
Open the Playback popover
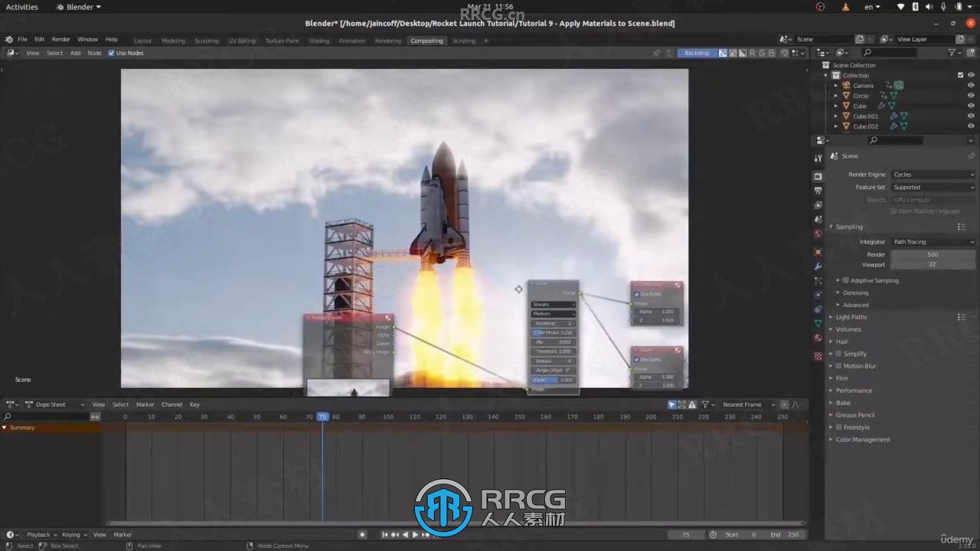(x=41, y=534)
